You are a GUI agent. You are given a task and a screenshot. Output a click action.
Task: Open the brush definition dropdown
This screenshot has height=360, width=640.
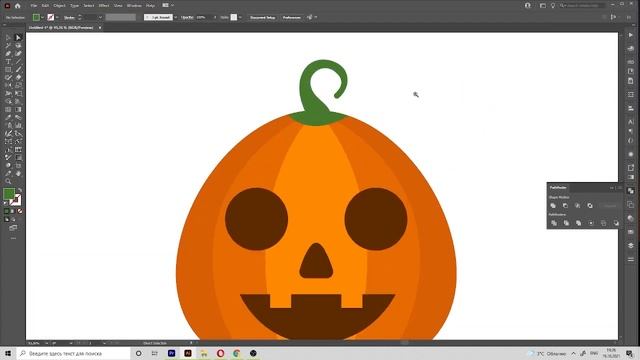pos(175,18)
